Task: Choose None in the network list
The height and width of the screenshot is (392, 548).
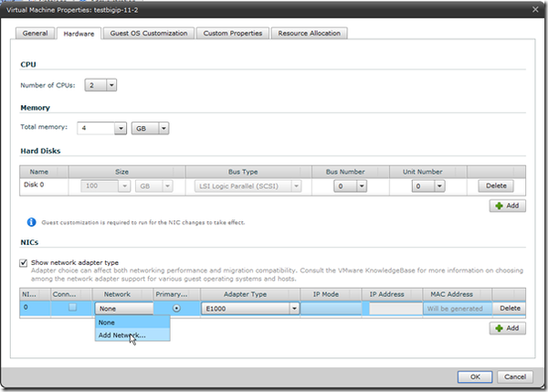Action: (x=132, y=323)
